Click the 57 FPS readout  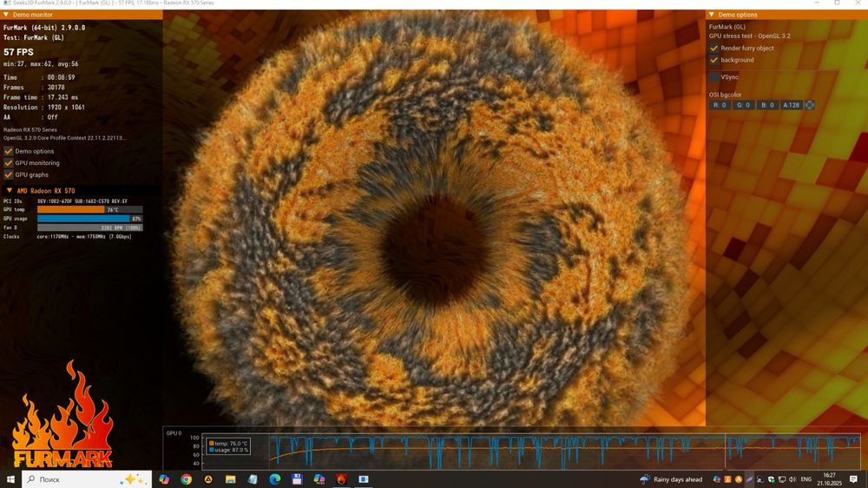coord(18,52)
